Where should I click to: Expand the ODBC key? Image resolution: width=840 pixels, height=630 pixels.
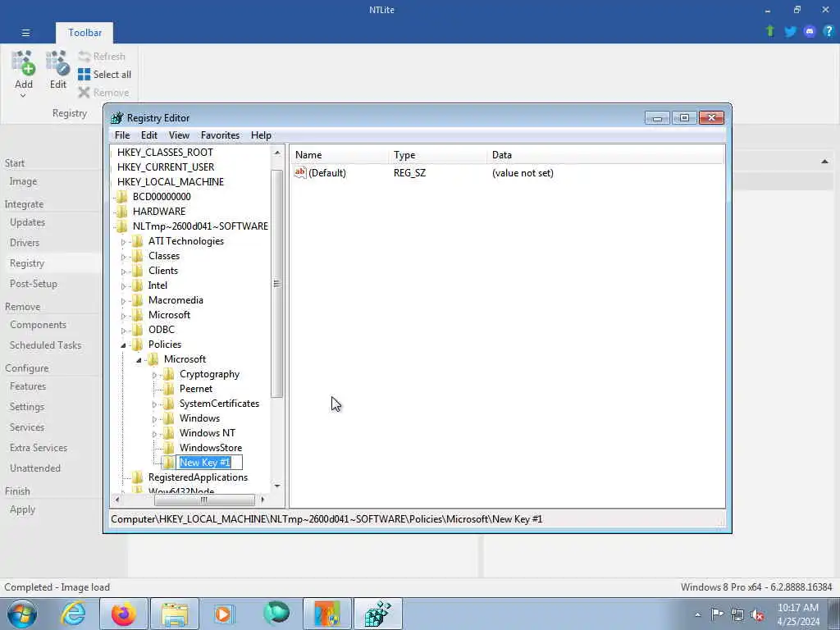click(x=123, y=331)
